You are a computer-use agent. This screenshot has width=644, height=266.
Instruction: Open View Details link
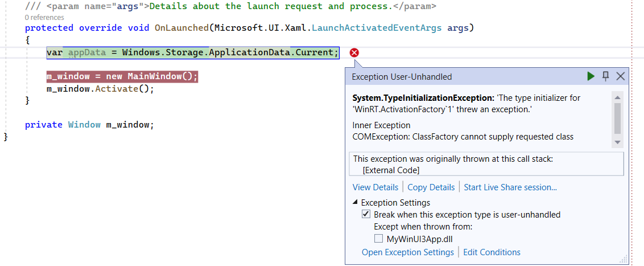[375, 187]
